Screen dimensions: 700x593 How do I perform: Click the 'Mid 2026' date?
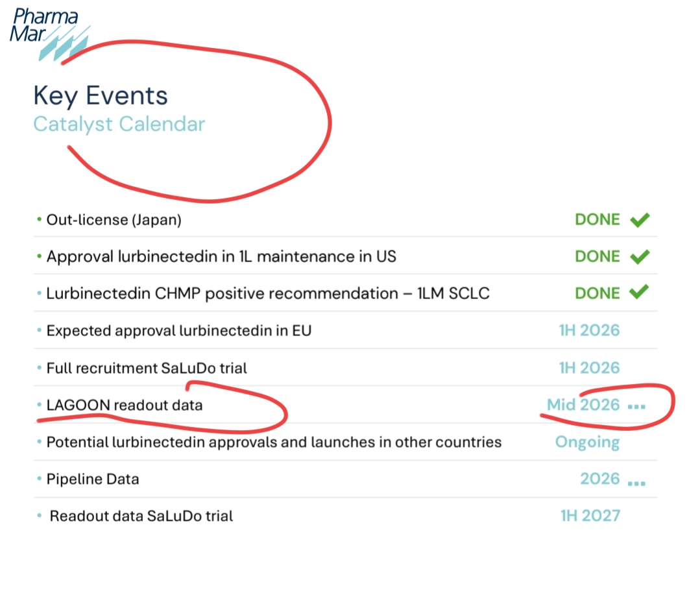583,405
